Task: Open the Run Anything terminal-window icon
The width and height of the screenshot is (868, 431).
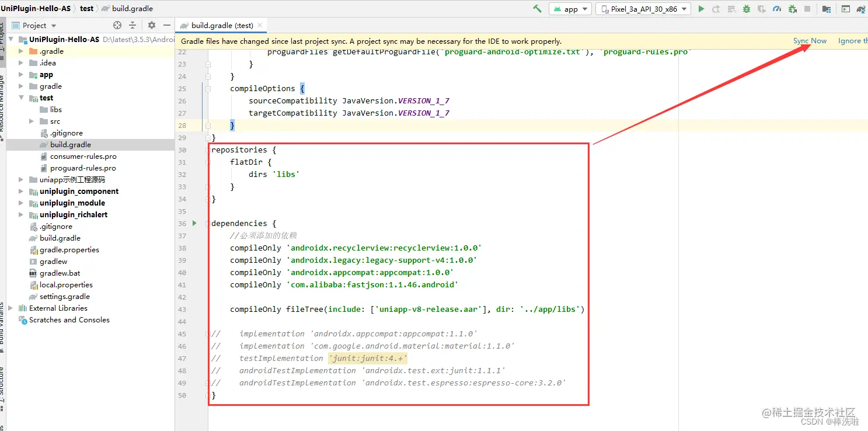Action: [x=845, y=9]
